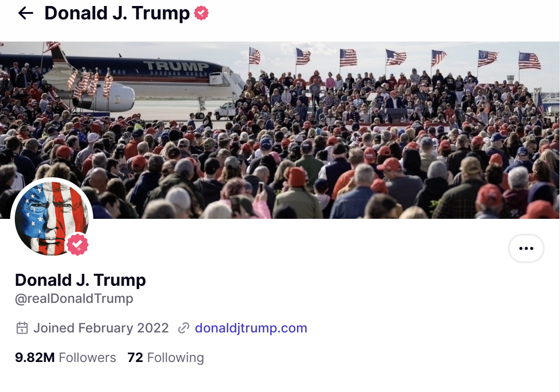Open the rally crowd banner photo

280,130
